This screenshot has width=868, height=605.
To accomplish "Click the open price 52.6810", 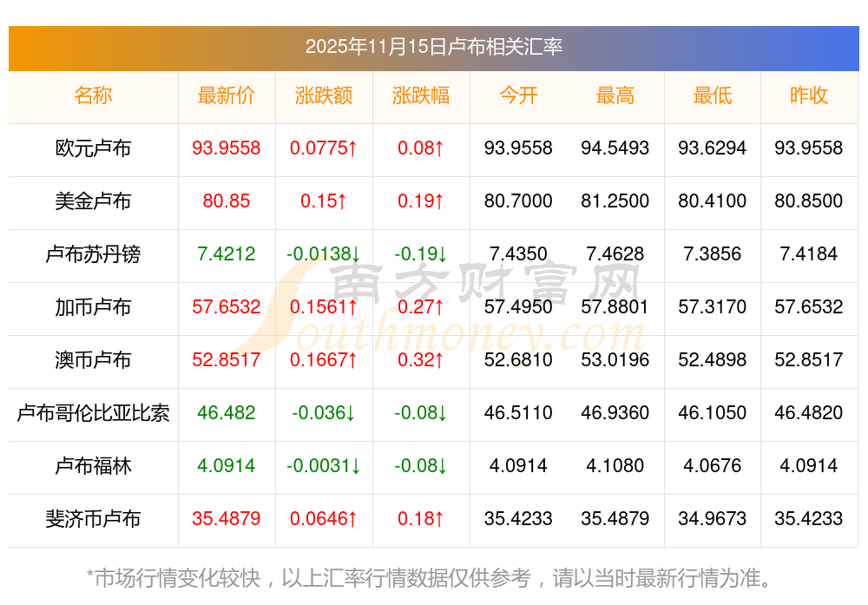I will pyautogui.click(x=518, y=360).
